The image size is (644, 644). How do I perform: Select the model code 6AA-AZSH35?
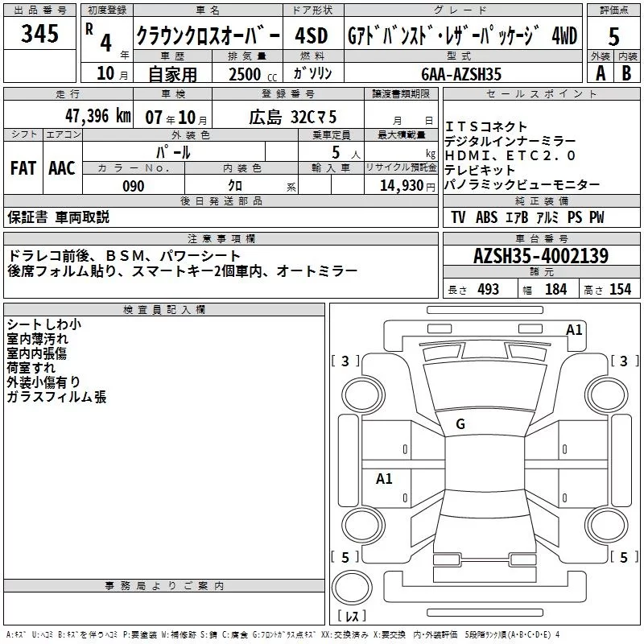coord(461,74)
